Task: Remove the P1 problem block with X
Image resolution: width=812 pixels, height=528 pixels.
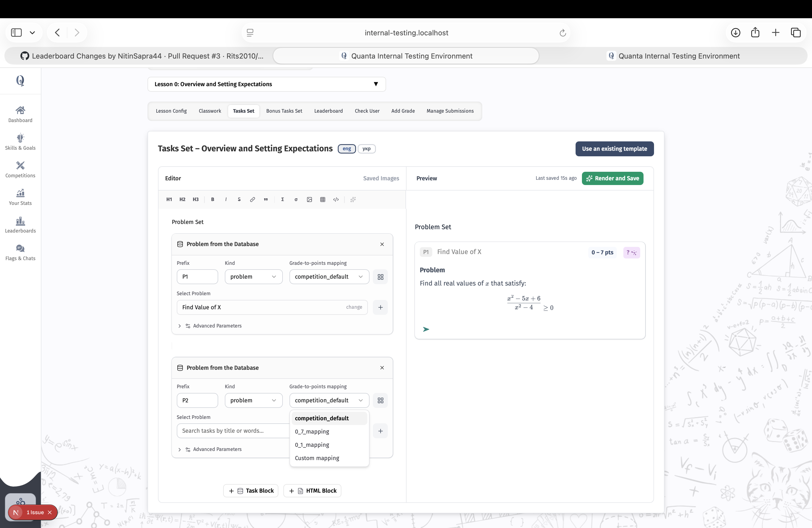Action: (382, 244)
